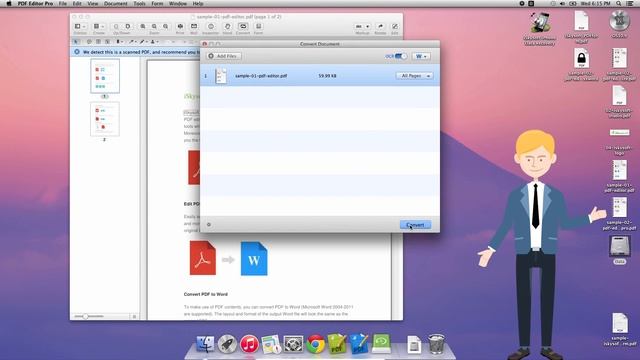Open the Create toolbar dropdown
Screen dimensions: 640x360
pyautogui.click(x=99, y=27)
